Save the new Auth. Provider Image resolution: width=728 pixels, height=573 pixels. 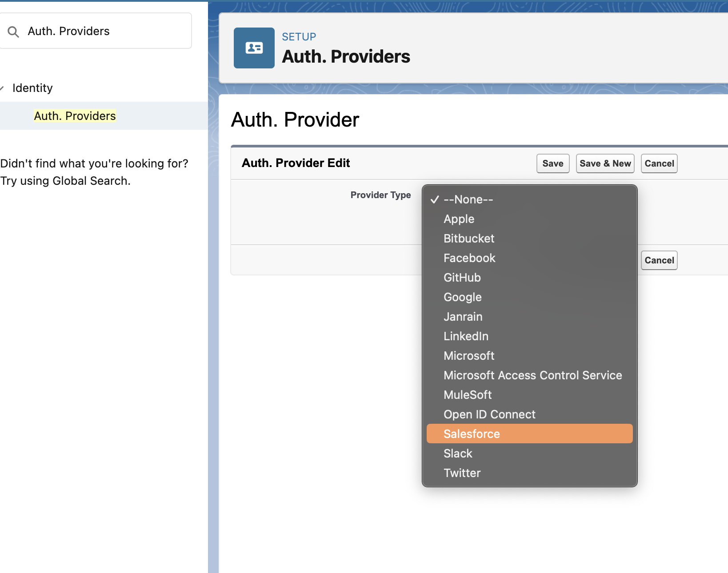(x=552, y=163)
